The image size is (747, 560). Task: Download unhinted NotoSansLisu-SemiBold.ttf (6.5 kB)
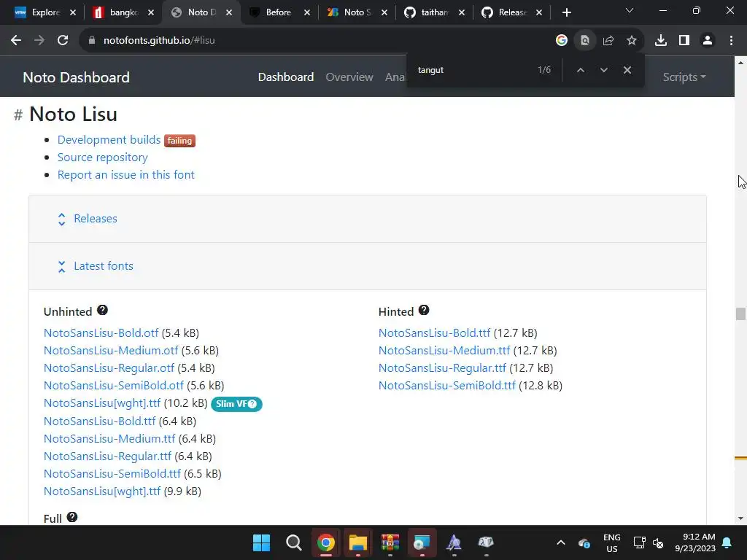coord(112,474)
